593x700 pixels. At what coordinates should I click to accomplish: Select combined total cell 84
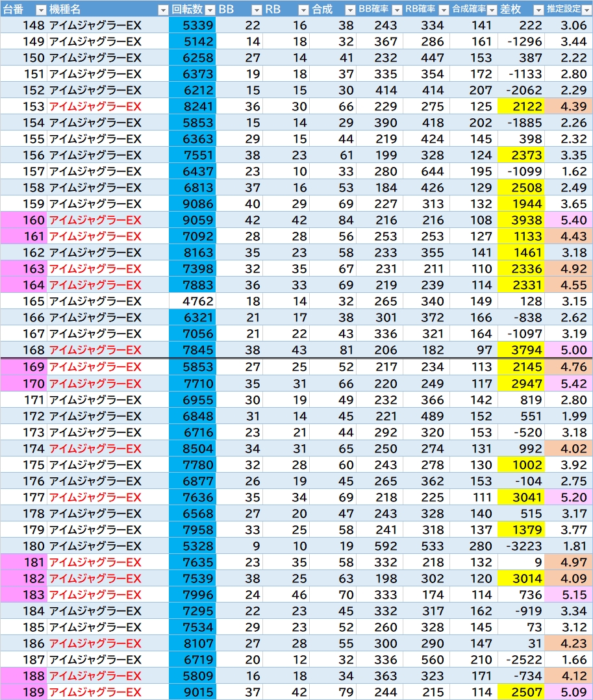pos(333,220)
